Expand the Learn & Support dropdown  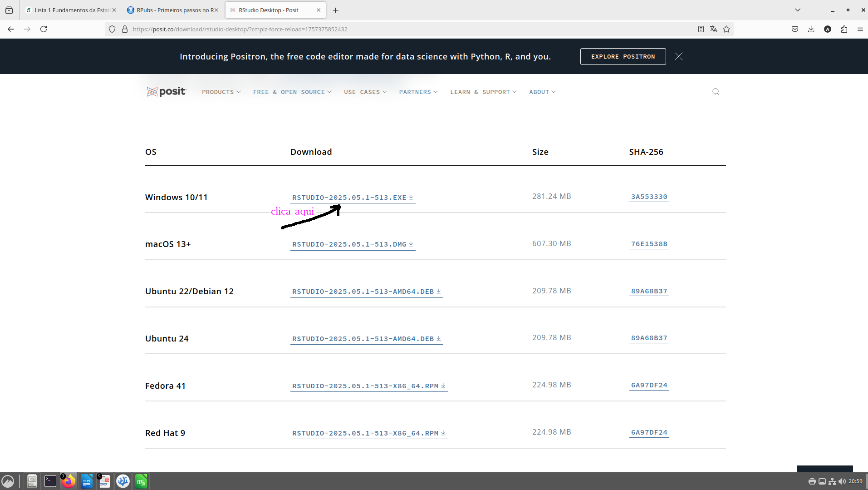pyautogui.click(x=483, y=92)
